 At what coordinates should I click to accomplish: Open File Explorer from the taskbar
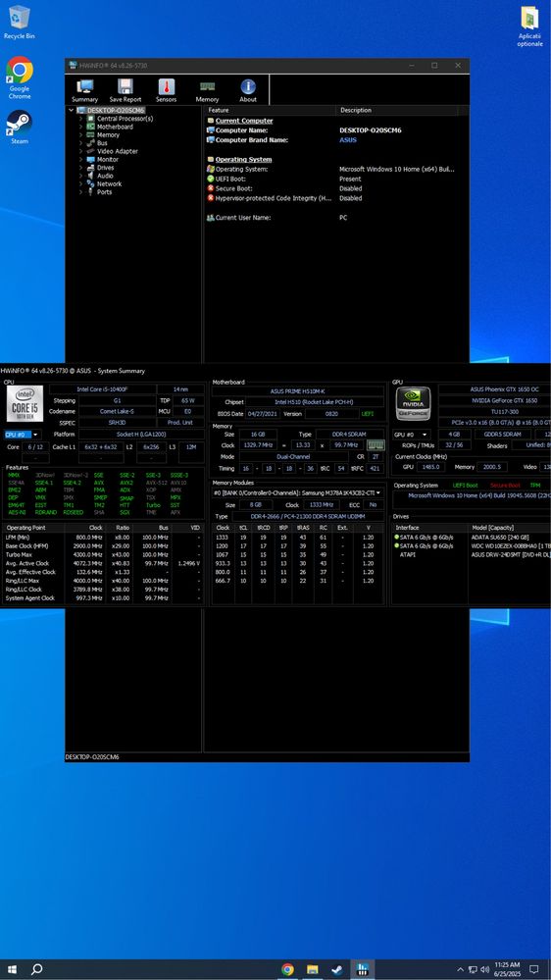[x=313, y=969]
